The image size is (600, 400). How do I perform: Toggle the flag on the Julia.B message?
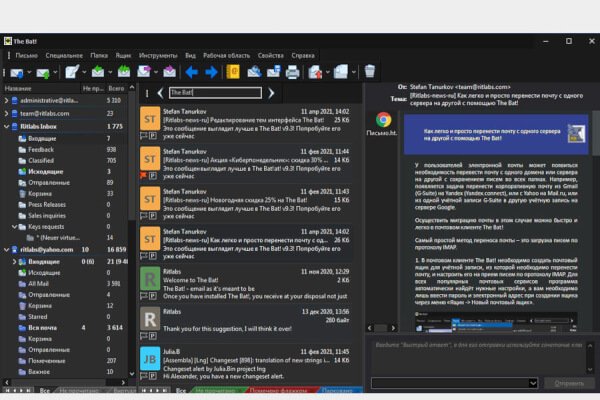144,376
